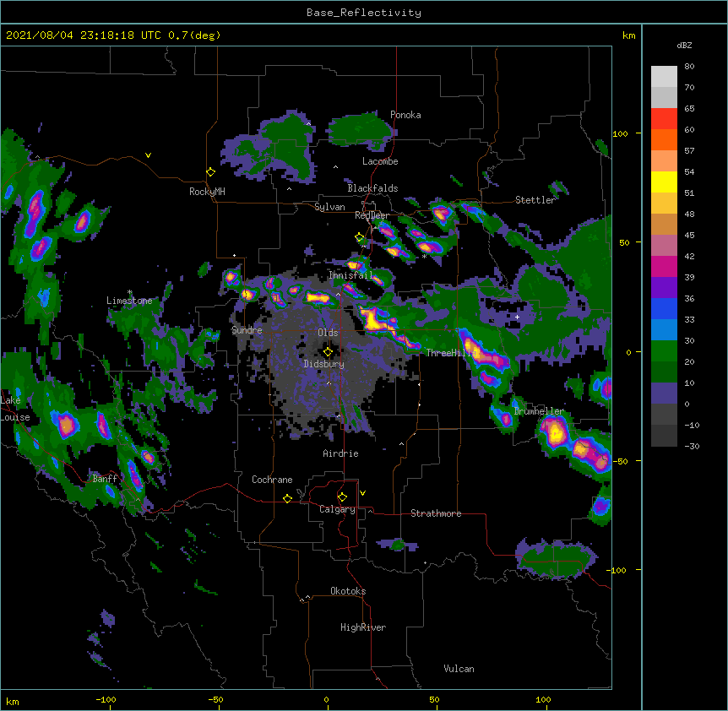Click the white plus marker east of ThreeHills
Image resolution: width=728 pixels, height=711 pixels.
[517, 317]
